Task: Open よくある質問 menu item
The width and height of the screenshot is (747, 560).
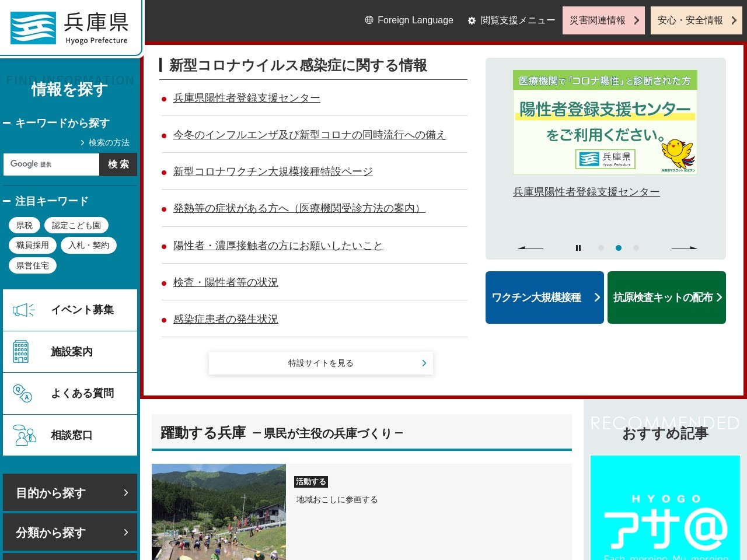Action: click(x=70, y=394)
